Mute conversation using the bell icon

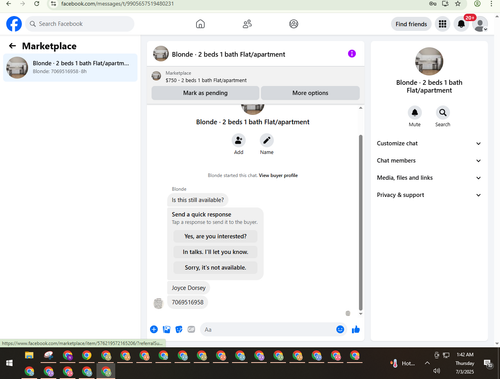[415, 113]
